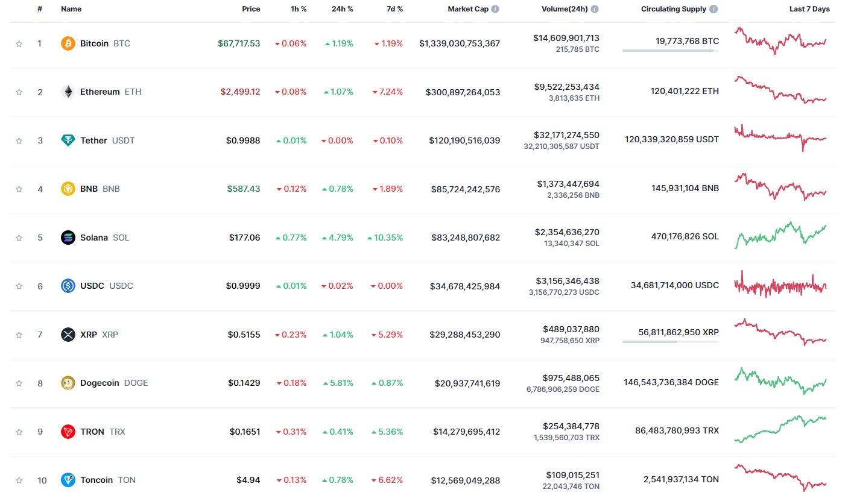The width and height of the screenshot is (848, 504).
Task: Open the Volume(24h) info icon
Action: (595, 9)
